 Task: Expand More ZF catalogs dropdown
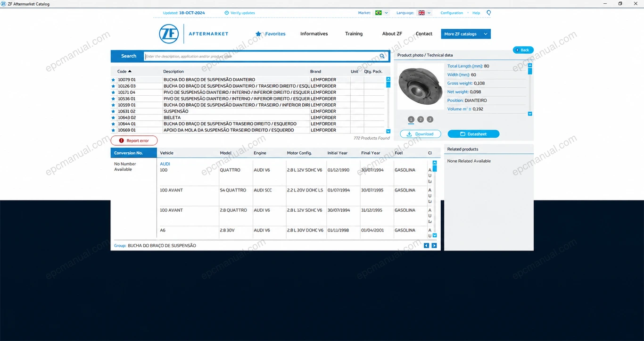point(466,34)
